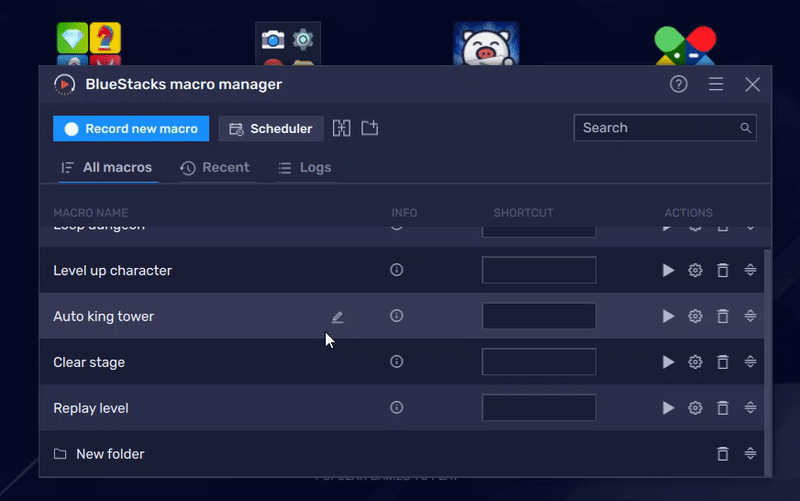This screenshot has width=800, height=501.
Task: Show info for Auto king tower
Action: pos(396,315)
